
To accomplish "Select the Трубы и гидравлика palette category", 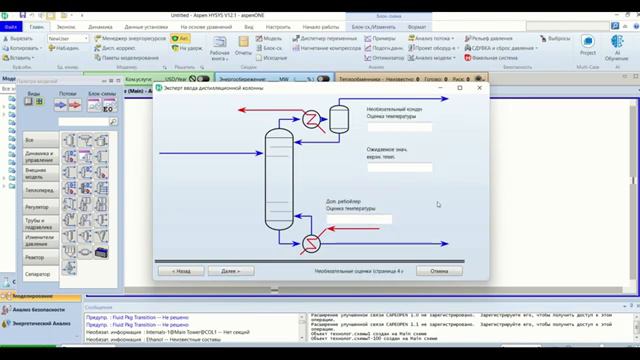I will click(41, 224).
